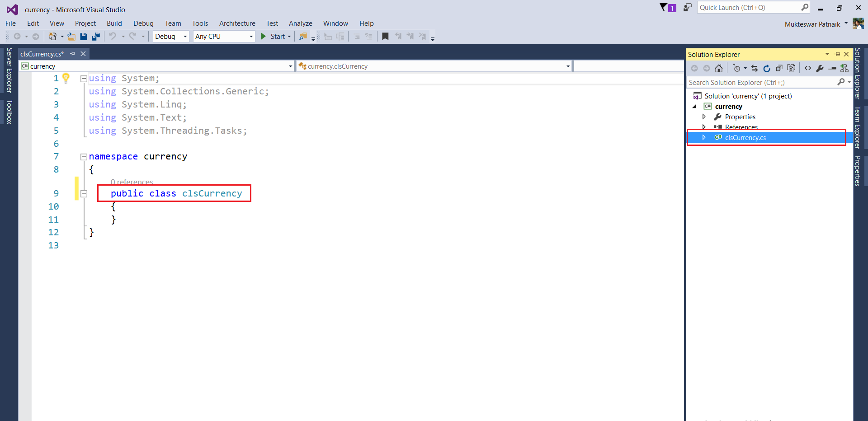Toggle Preview Selected Items in Solution Explorer
This screenshot has width=868, height=421.
pos(792,68)
